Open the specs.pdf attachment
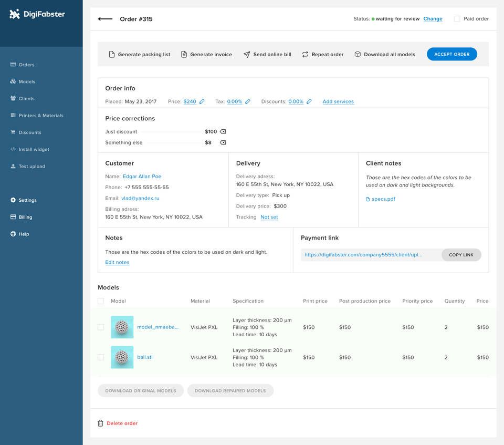 point(383,199)
